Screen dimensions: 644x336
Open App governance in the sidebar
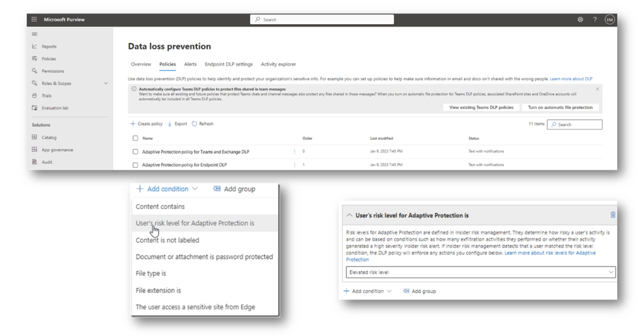tap(57, 150)
